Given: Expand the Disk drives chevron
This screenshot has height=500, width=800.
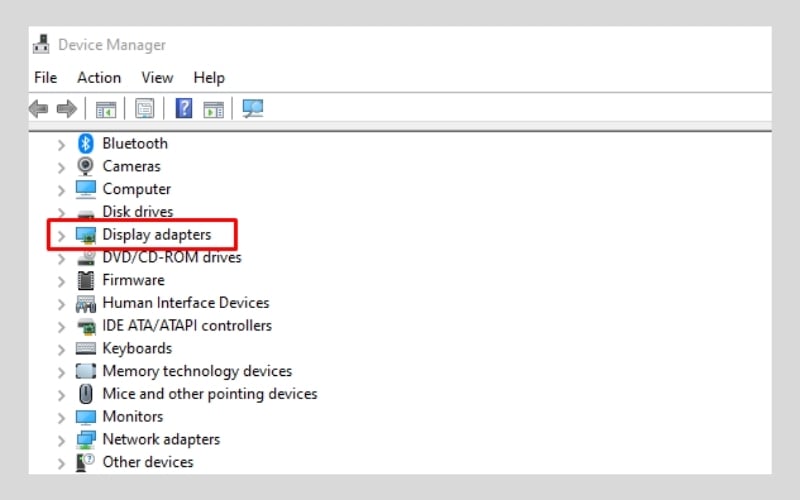Looking at the screenshot, I should click(x=61, y=213).
